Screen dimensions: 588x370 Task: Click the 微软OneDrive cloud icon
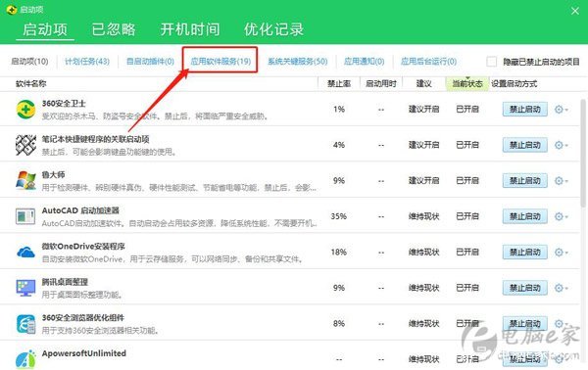pos(25,252)
